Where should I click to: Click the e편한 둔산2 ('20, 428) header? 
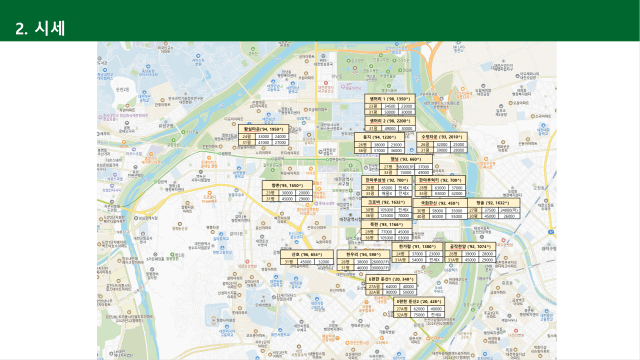click(x=418, y=301)
